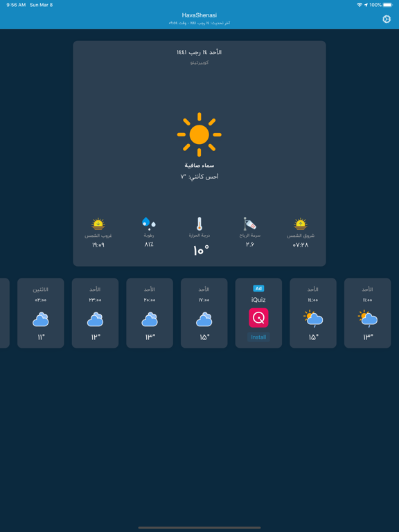
Task: Tap the HavaShenasi app title
Action: coord(199,15)
